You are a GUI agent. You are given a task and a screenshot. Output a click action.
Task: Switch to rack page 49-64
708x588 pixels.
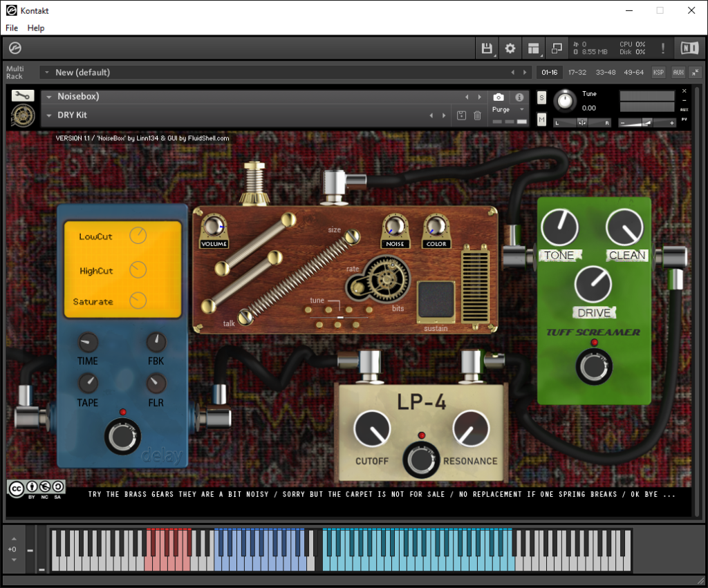633,72
